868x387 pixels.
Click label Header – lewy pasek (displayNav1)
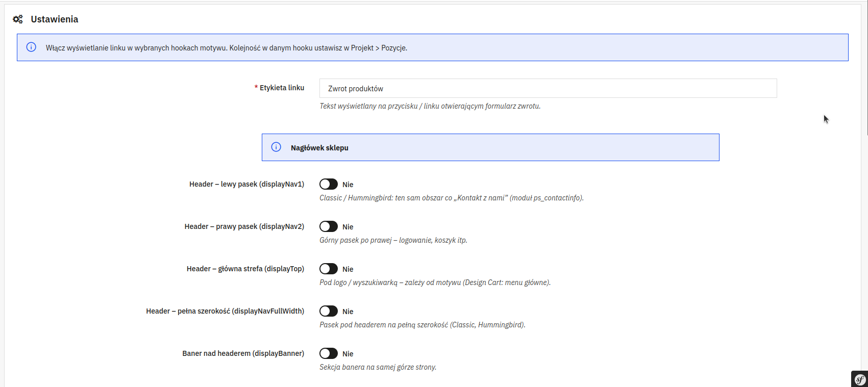pyautogui.click(x=246, y=184)
